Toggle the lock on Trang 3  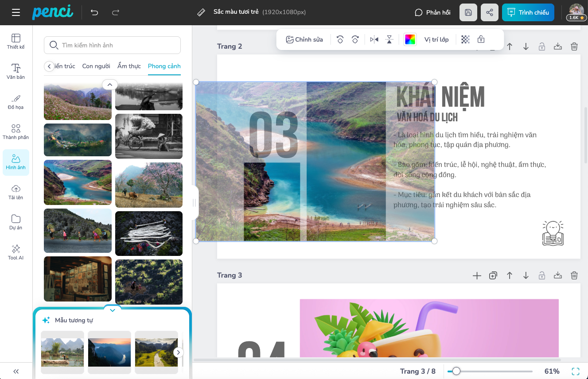(x=541, y=275)
